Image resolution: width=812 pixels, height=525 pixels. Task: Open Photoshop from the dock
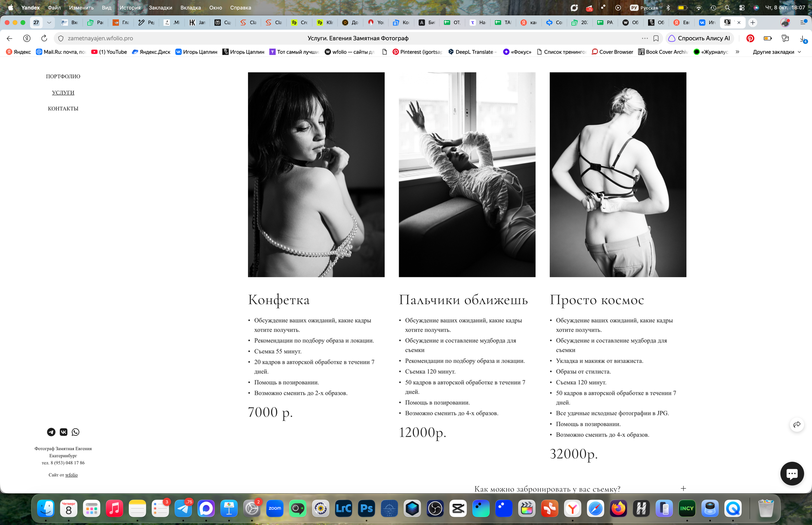[x=366, y=508]
